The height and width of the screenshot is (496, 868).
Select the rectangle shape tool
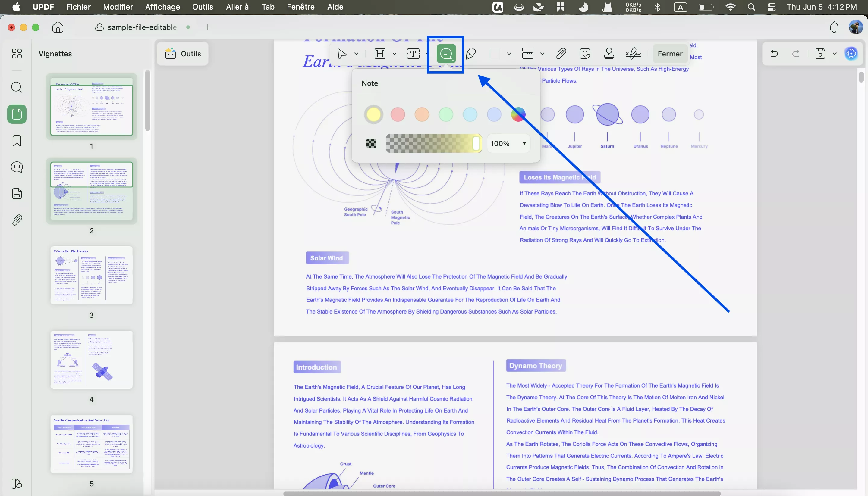(x=494, y=54)
